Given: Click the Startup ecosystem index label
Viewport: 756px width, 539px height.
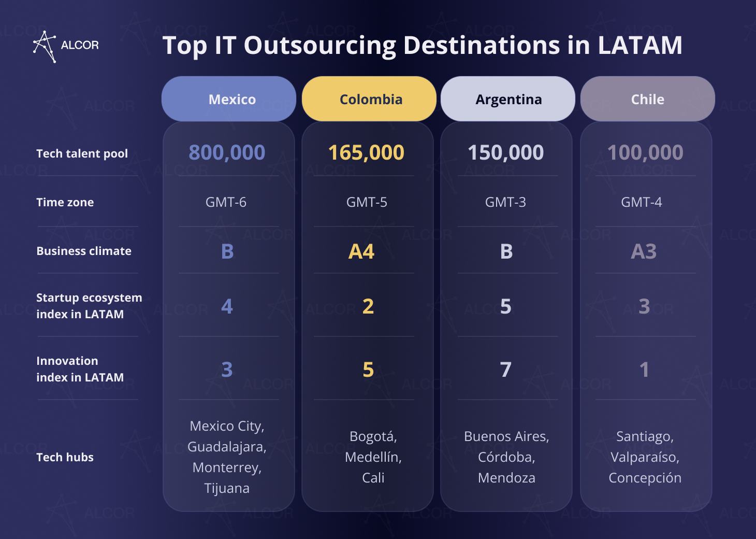Looking at the screenshot, I should tap(89, 306).
